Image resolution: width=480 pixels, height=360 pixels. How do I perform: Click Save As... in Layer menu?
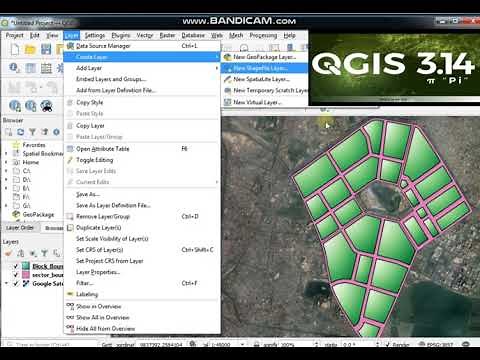coord(142,194)
